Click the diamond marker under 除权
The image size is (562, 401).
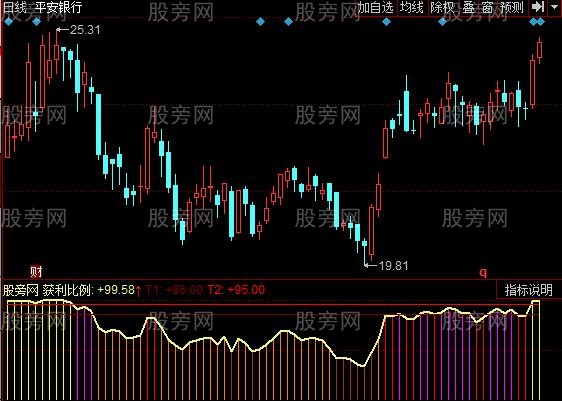[443, 22]
